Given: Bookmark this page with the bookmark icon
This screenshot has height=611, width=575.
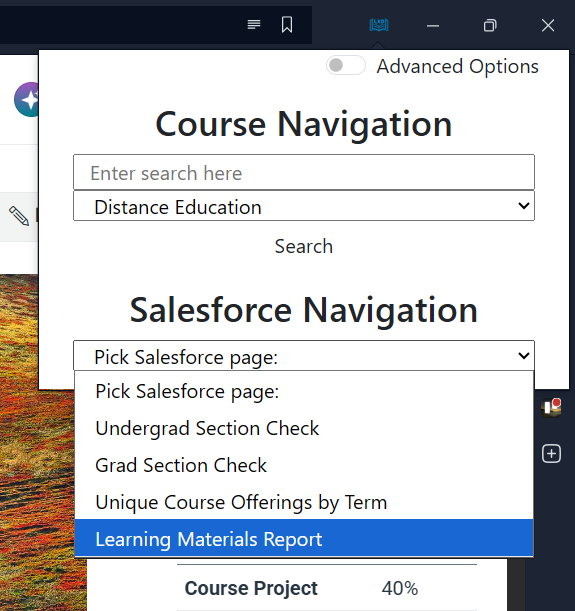Looking at the screenshot, I should pyautogui.click(x=287, y=25).
